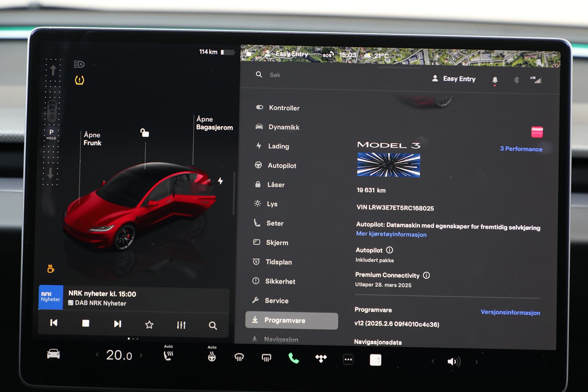
Task: Open the Easy Entry driver profile
Action: click(x=454, y=79)
